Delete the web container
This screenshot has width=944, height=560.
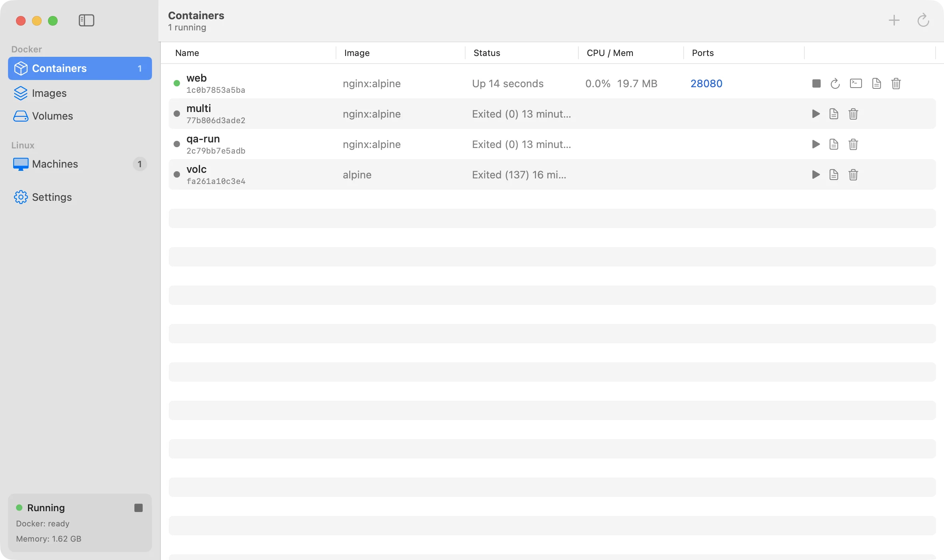(x=896, y=84)
